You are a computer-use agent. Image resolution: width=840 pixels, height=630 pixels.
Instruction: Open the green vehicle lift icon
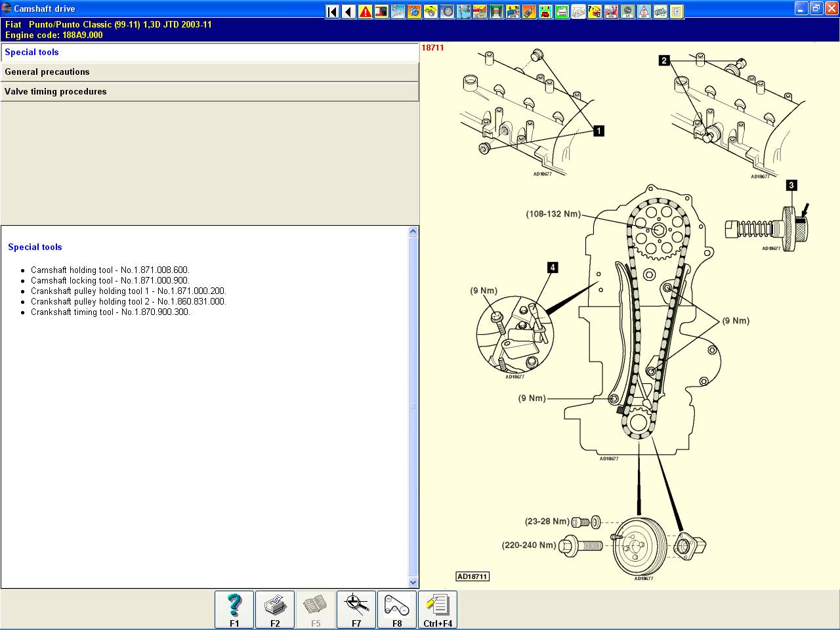click(497, 11)
